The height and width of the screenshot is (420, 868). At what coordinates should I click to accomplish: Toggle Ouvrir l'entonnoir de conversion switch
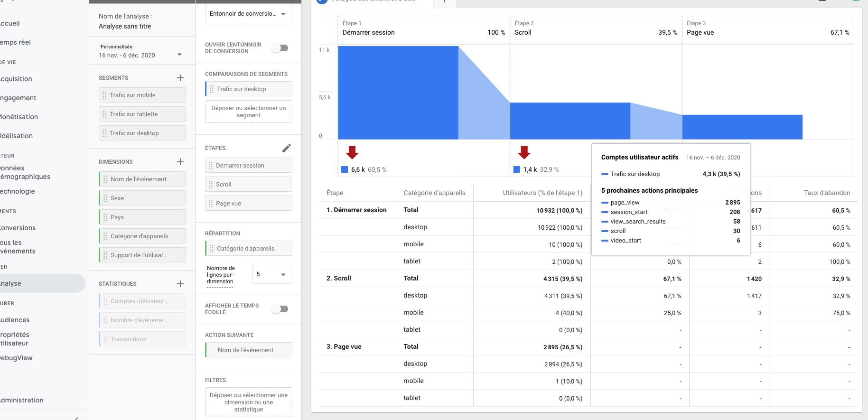point(280,48)
